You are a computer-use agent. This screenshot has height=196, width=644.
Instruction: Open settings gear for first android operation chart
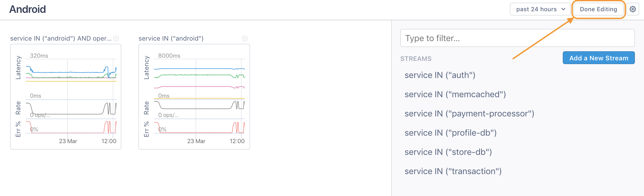tap(116, 38)
